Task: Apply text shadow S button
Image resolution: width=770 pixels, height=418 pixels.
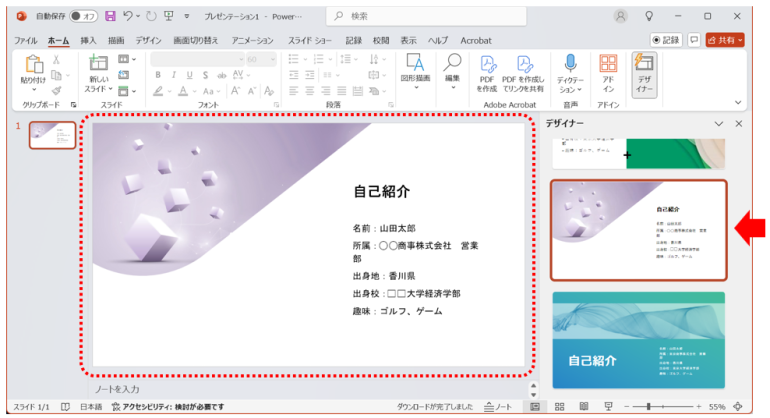Action: (205, 75)
